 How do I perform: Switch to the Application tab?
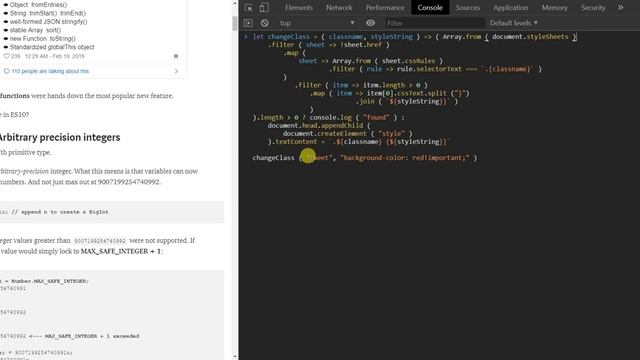click(510, 7)
